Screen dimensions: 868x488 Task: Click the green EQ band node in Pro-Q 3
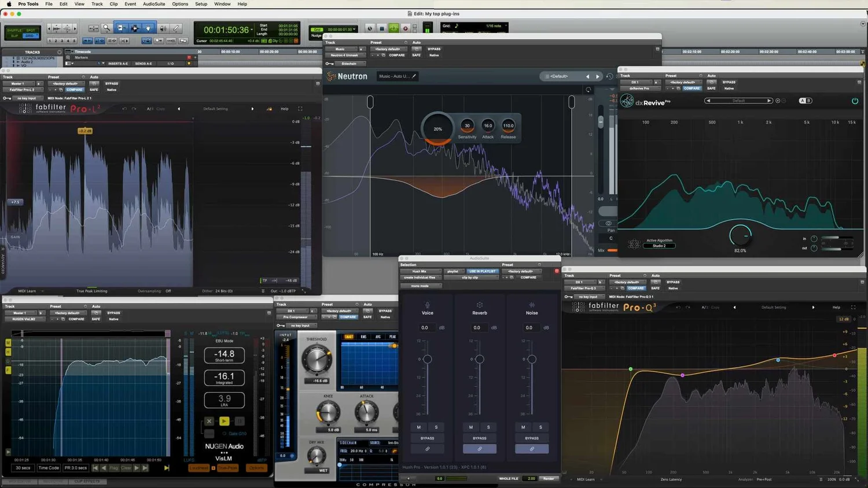(631, 369)
